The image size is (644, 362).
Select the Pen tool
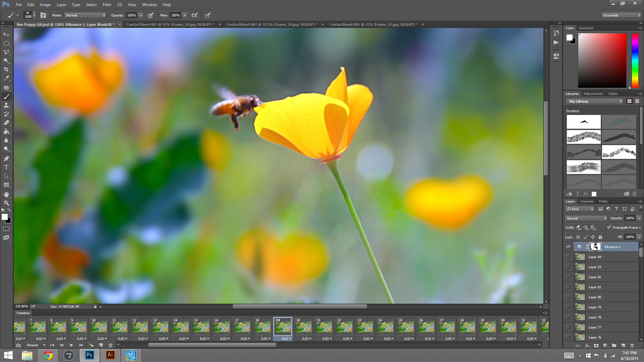6,159
